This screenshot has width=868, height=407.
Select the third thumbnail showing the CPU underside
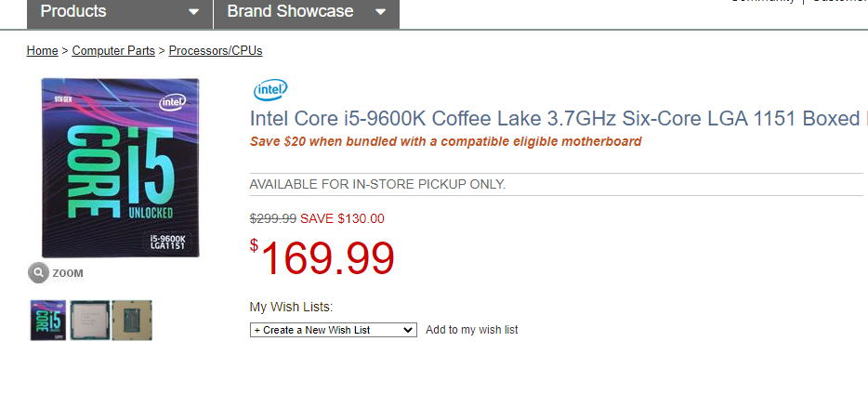click(131, 320)
